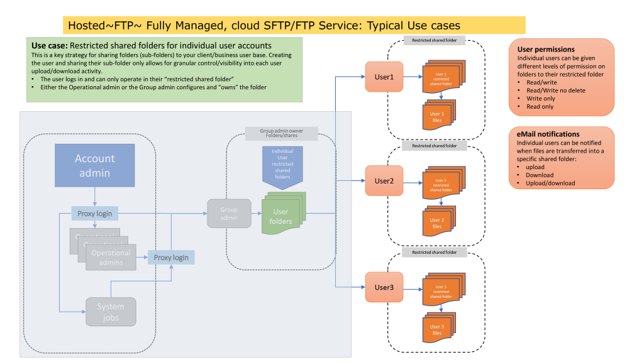
Task: Click the green User folders icon
Action: (284, 214)
